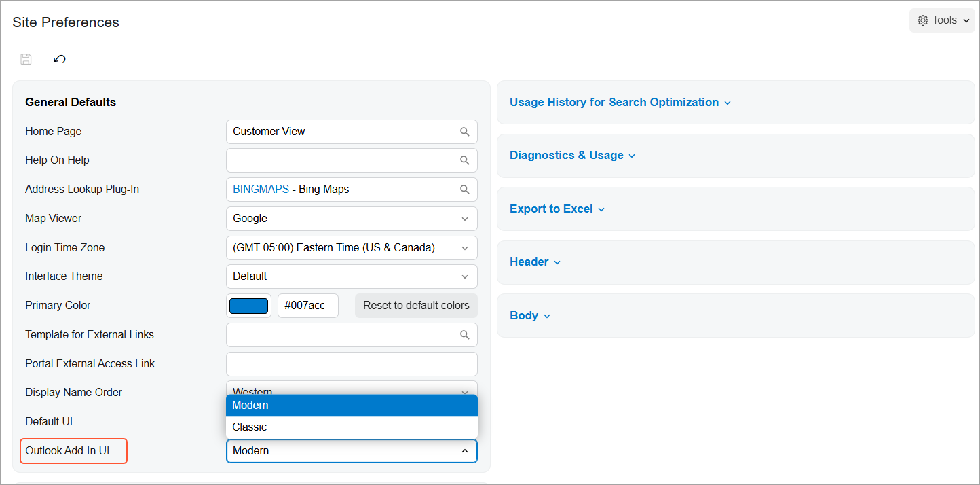
Task: Click the Display Name Order label
Action: (x=74, y=393)
